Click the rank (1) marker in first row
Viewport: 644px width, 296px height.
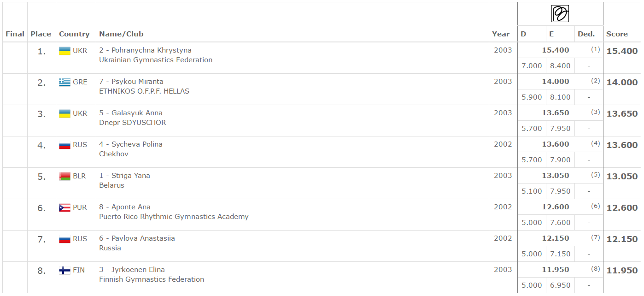click(x=596, y=49)
